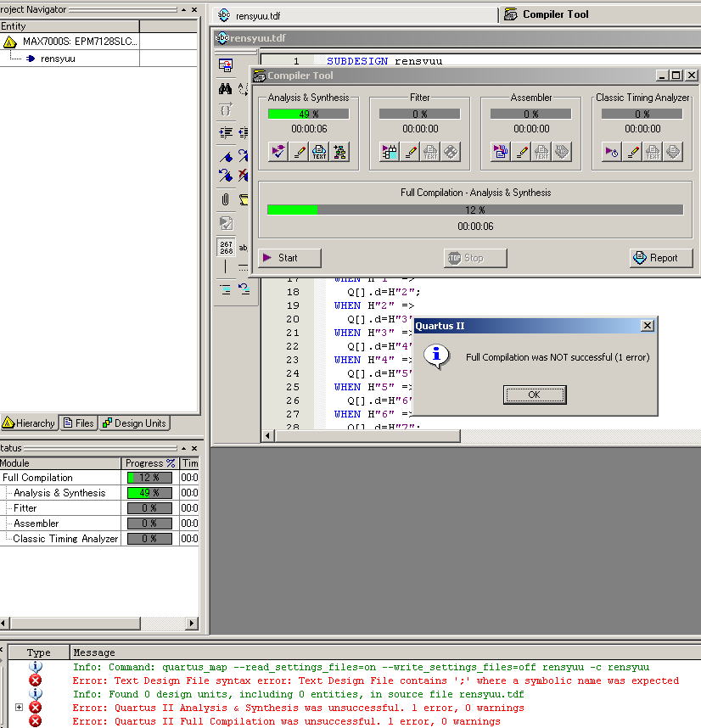Select the Full Compilation status row
The height and width of the screenshot is (728, 701).
pos(99,478)
